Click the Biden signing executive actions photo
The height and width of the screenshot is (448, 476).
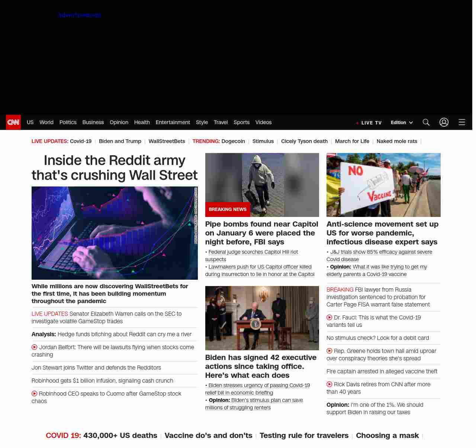tap(262, 318)
